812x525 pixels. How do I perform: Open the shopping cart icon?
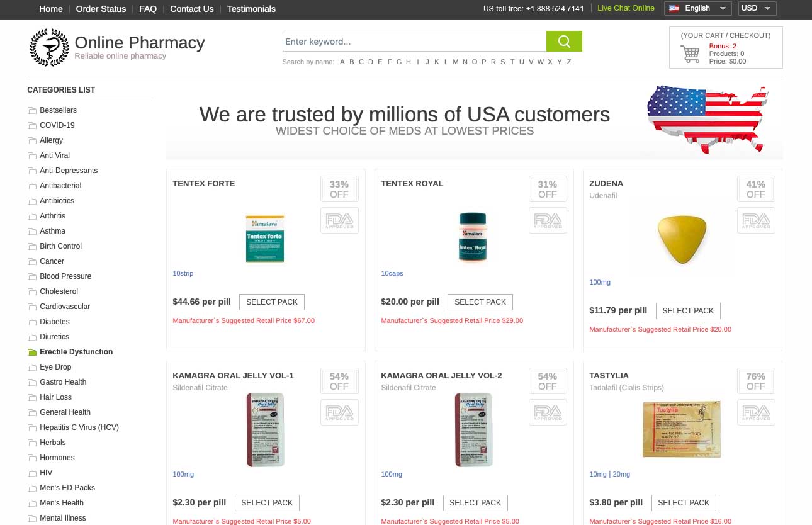[x=691, y=54]
